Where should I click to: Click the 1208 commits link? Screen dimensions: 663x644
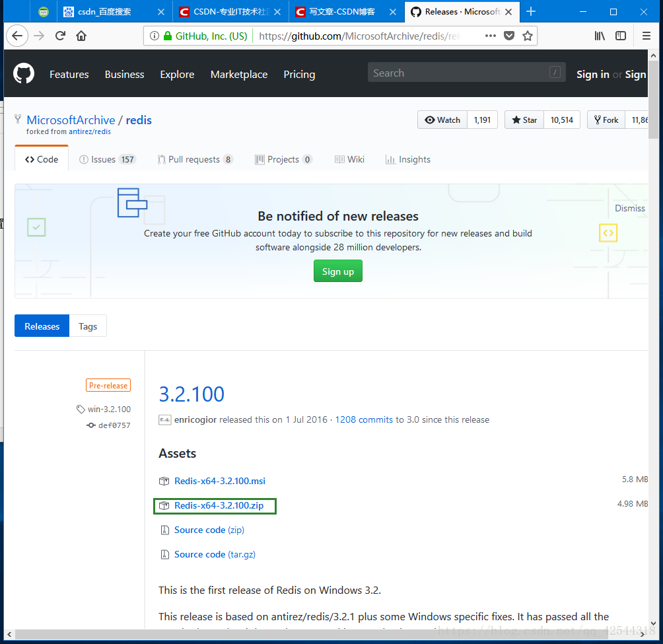[x=364, y=419]
